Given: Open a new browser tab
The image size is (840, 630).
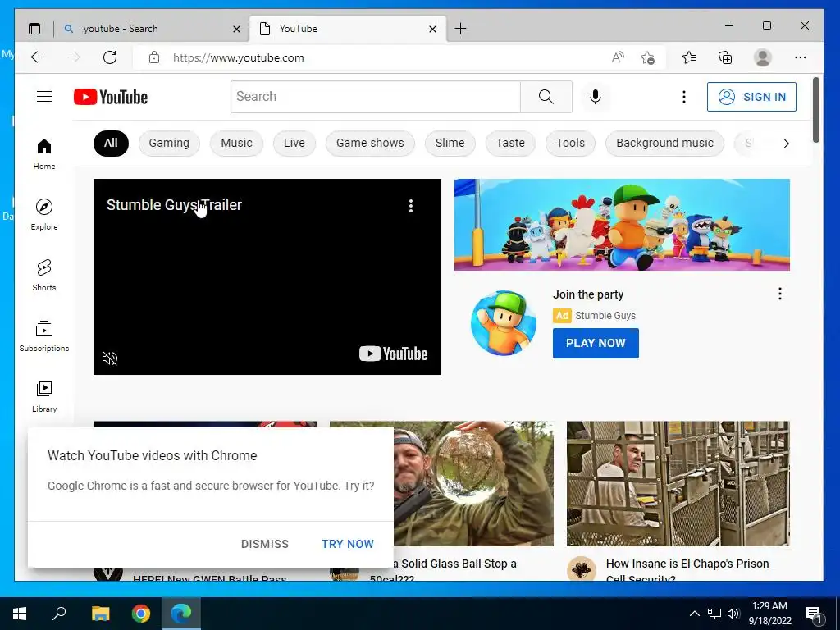Looking at the screenshot, I should click(460, 29).
